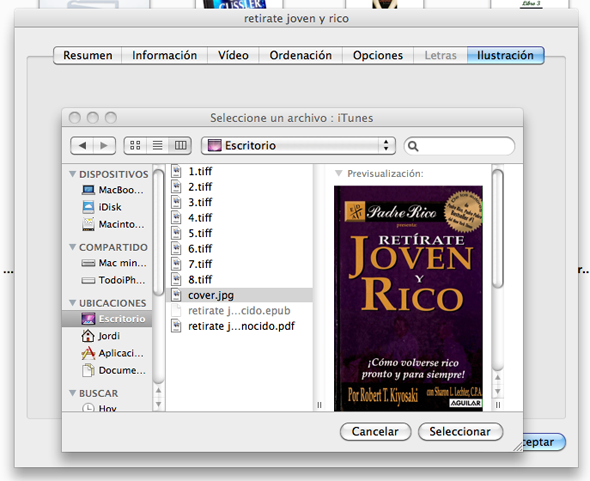This screenshot has height=481, width=590.
Task: Select file 3.tiff
Action: point(239,202)
